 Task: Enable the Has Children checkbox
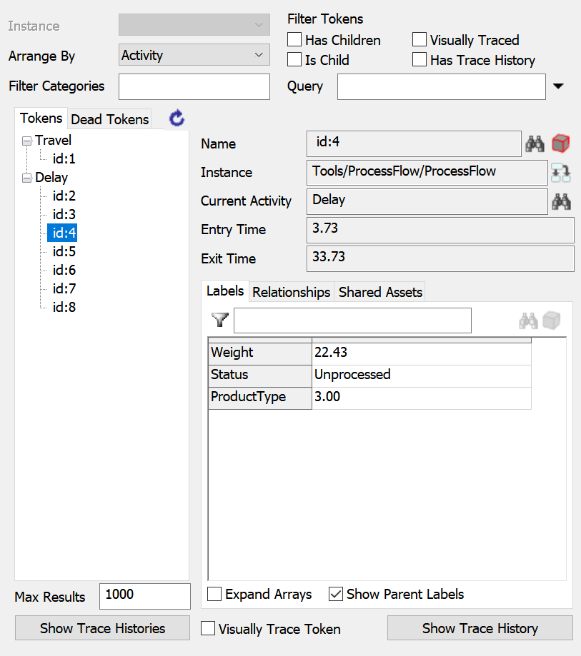(x=294, y=40)
